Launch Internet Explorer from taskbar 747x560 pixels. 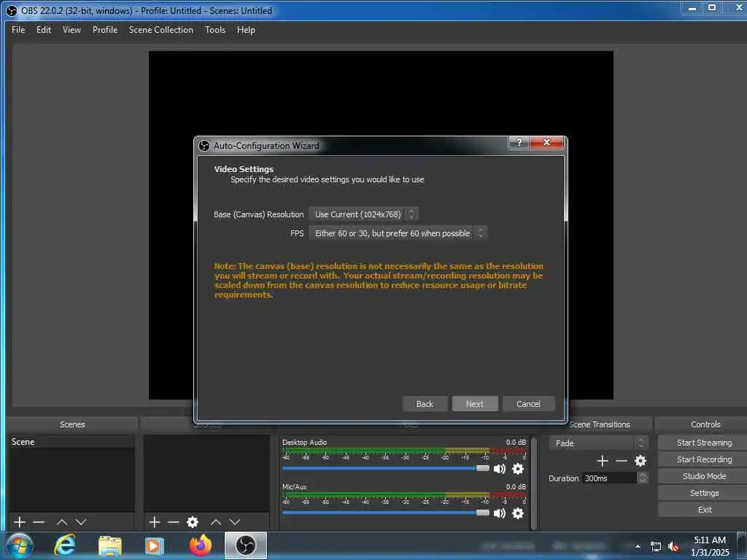64,545
